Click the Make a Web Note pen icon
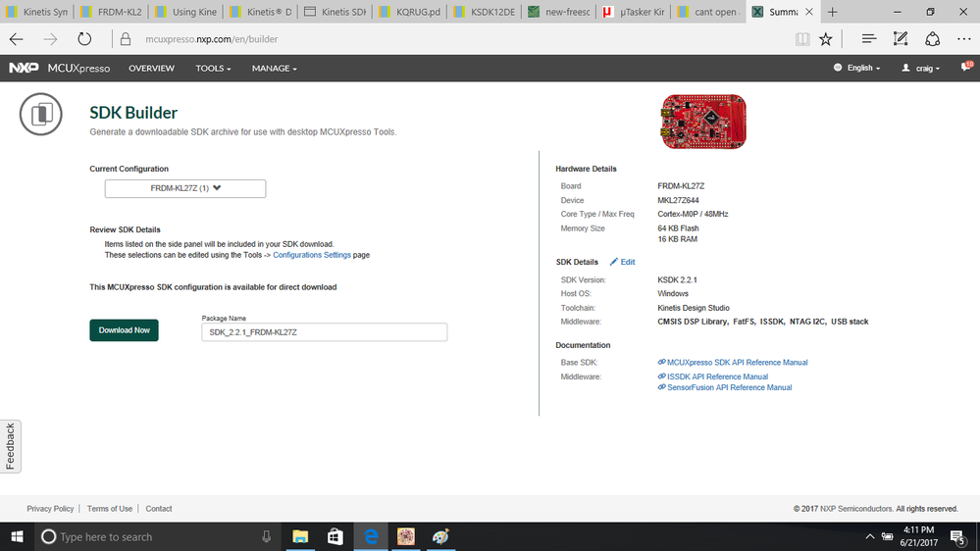Viewport: 980px width, 551px height. coord(900,39)
